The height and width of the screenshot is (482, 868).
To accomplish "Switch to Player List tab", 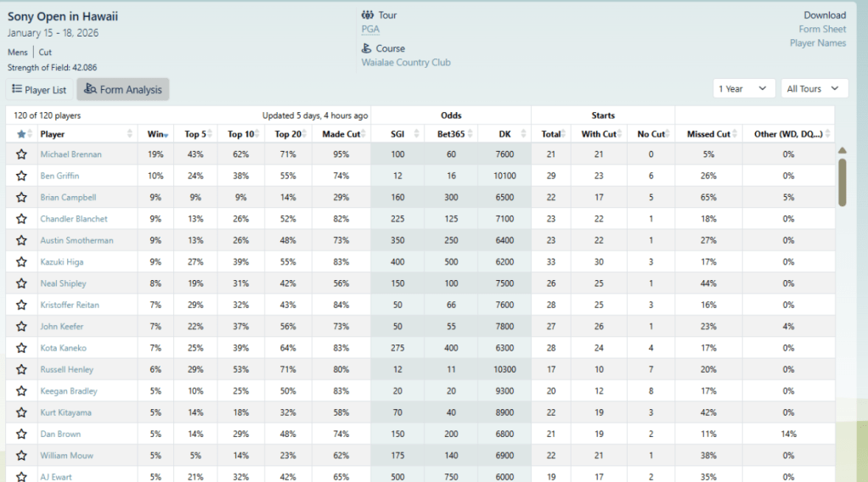I will click(x=39, y=89).
